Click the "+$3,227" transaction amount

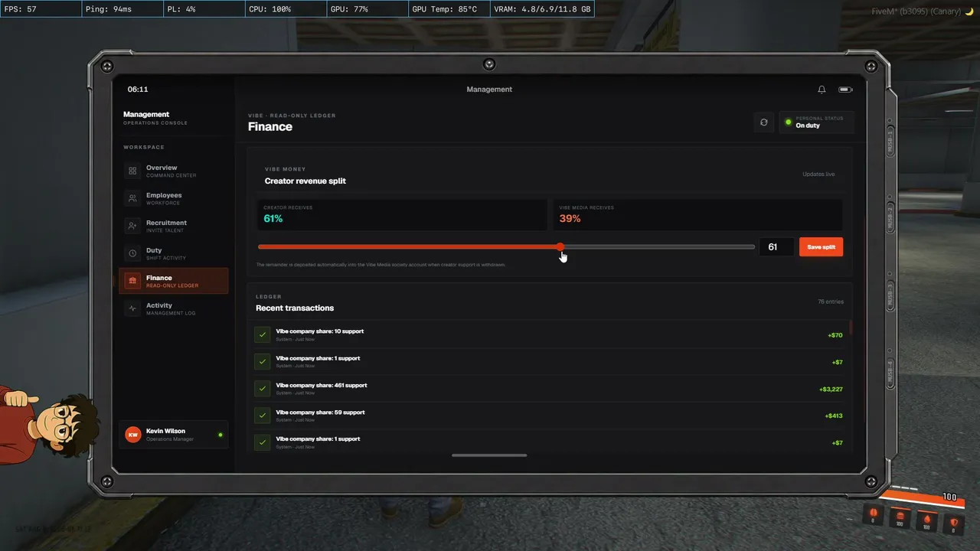click(831, 390)
